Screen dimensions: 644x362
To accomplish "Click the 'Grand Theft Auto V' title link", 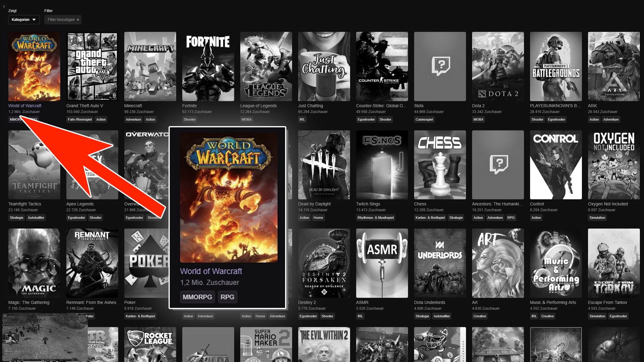I will click(x=85, y=106).
